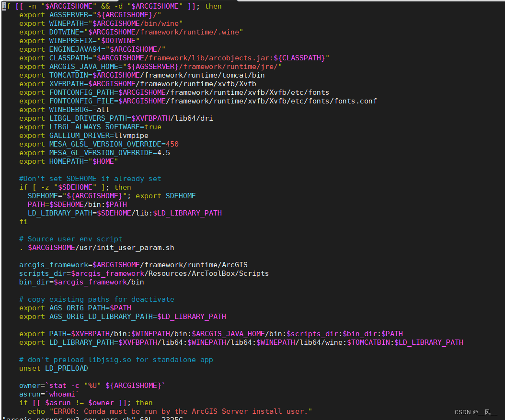Click the export PATH=$XVFBPATH/bin line
This screenshot has width=505, height=420.
[x=211, y=334]
